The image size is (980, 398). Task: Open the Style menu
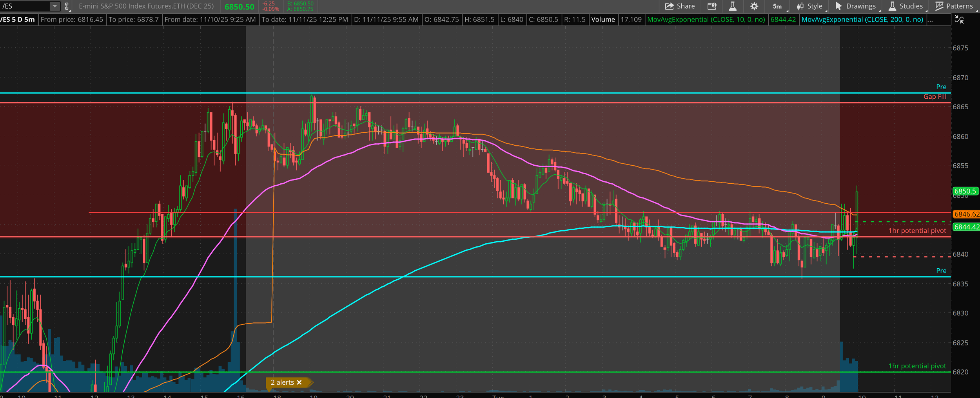coord(810,6)
